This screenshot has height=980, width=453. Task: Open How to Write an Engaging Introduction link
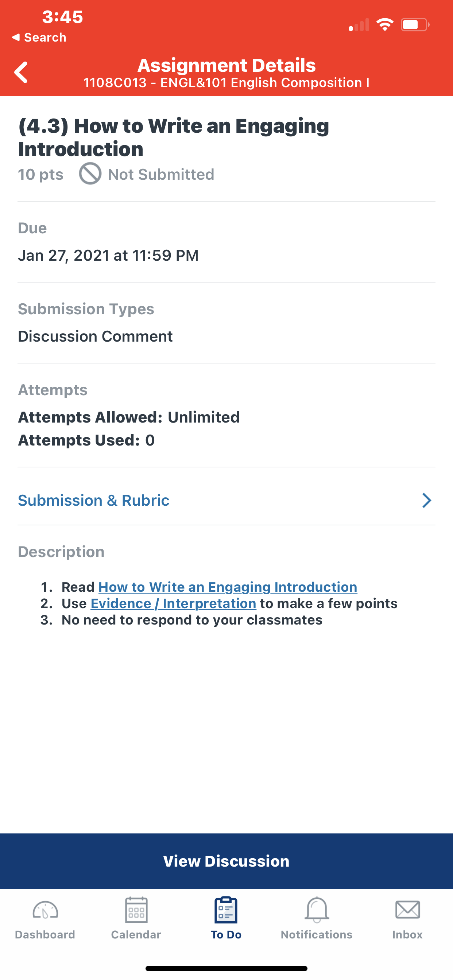tap(228, 587)
